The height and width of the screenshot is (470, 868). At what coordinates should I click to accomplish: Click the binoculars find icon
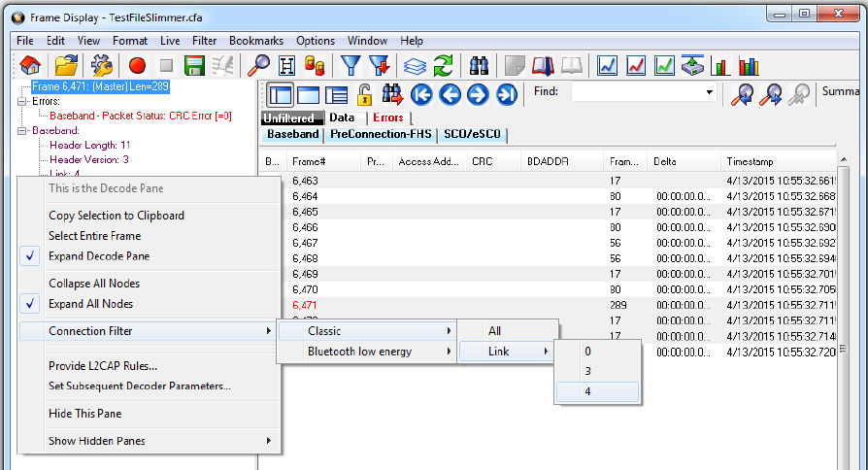click(x=479, y=66)
